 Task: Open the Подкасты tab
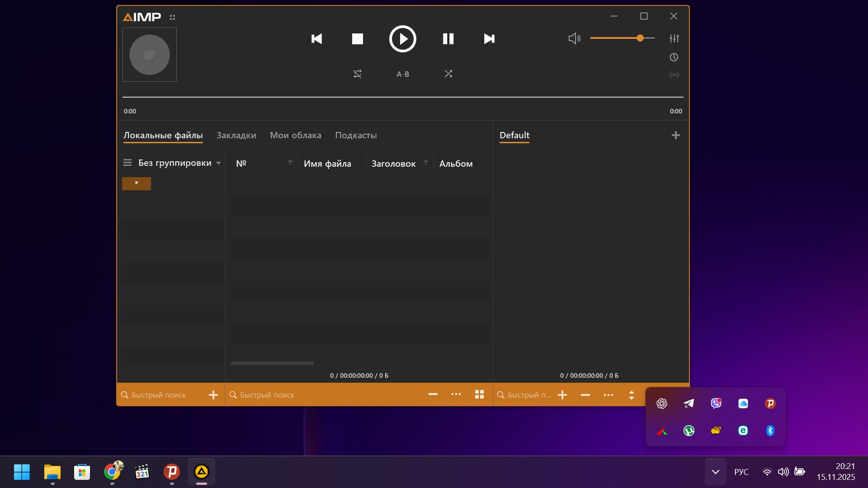(356, 135)
